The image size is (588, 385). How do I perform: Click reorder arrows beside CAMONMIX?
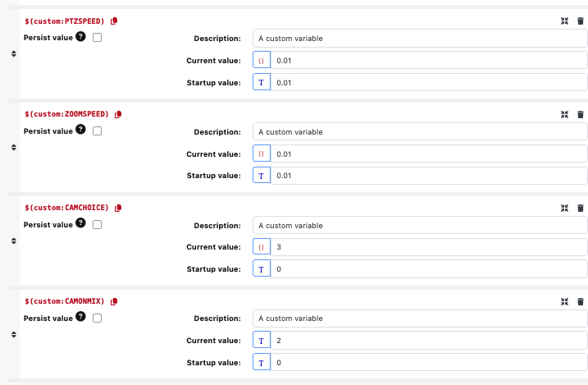point(13,335)
